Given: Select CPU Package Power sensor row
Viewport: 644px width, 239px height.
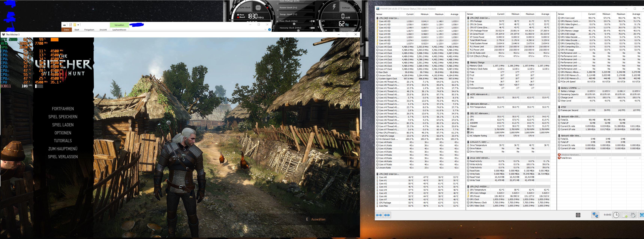Looking at the screenshot, I should tap(509, 31).
